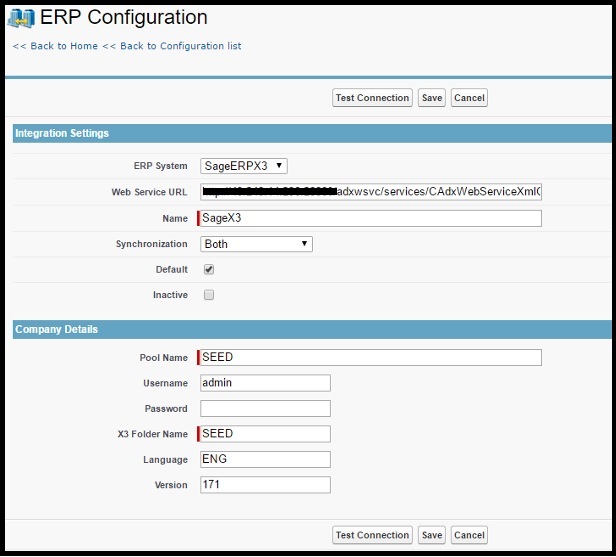Open ERP System dropdown SageERPX3
The width and height of the screenshot is (616, 557).
pyautogui.click(x=244, y=166)
